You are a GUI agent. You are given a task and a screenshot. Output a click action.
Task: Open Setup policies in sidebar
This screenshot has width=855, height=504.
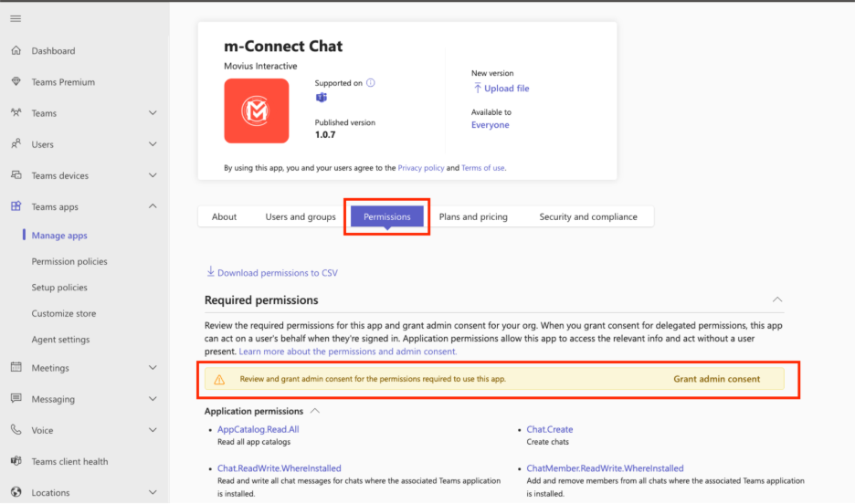(x=59, y=287)
